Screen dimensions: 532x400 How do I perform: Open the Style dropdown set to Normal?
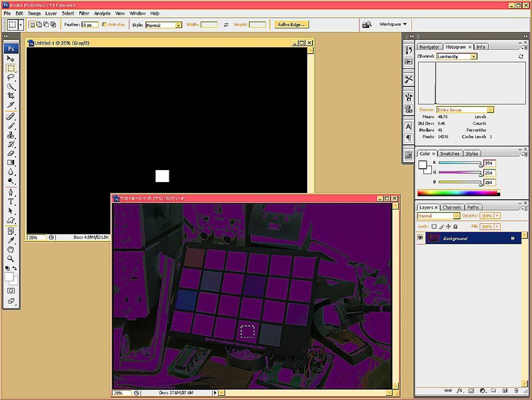coord(163,25)
